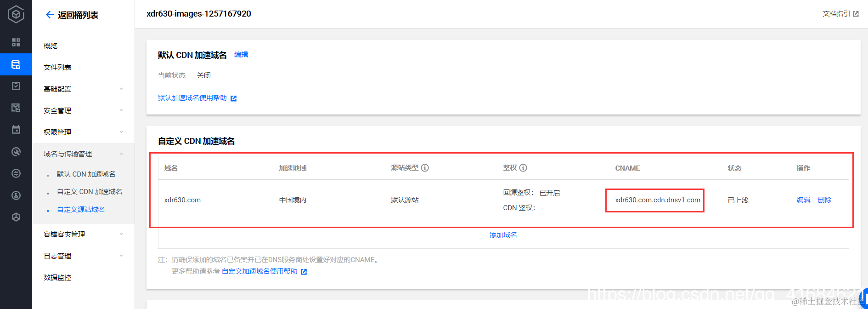Click the 已上线 status cell

tap(738, 200)
